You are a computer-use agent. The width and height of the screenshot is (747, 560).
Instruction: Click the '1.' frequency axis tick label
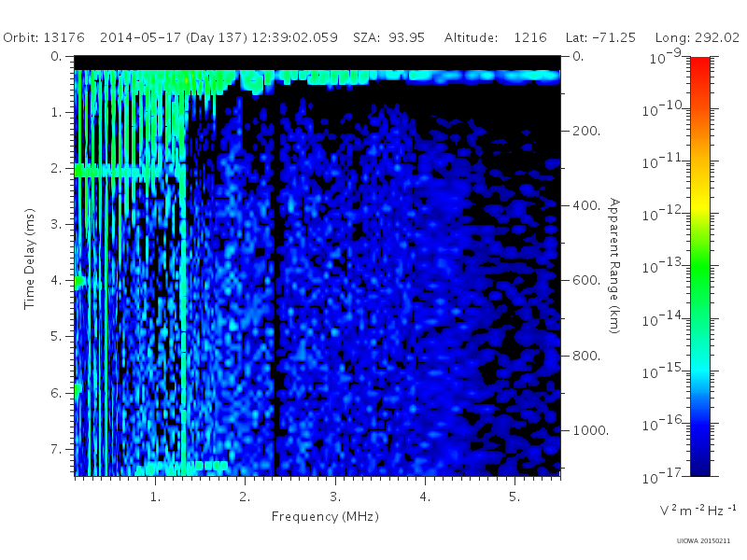point(155,497)
